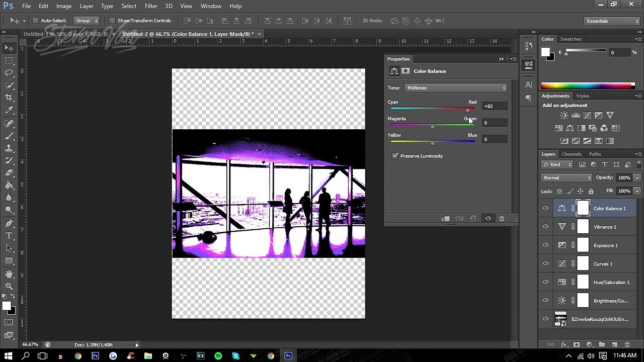View previous state icon in Properties panel
Screen dimensions: 644x362
click(459, 218)
